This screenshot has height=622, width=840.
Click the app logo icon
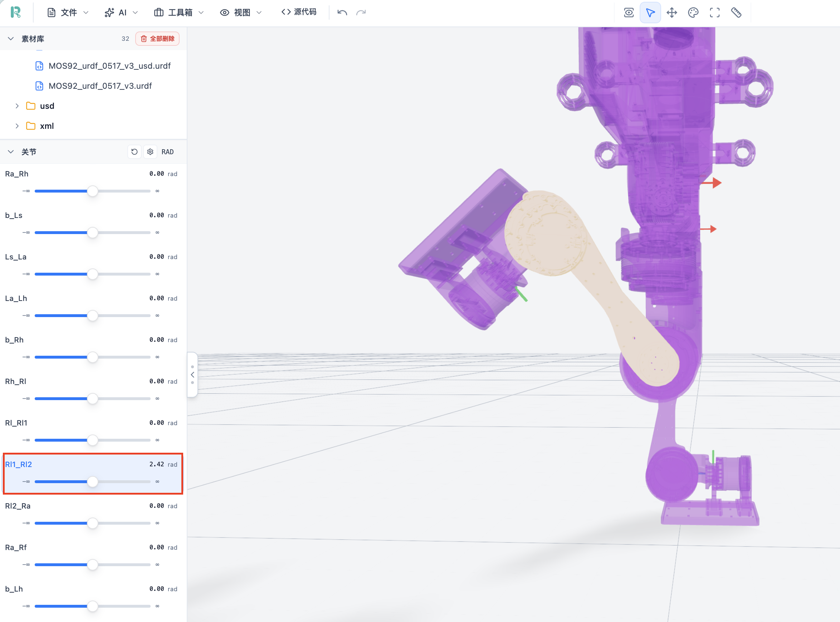pos(15,13)
